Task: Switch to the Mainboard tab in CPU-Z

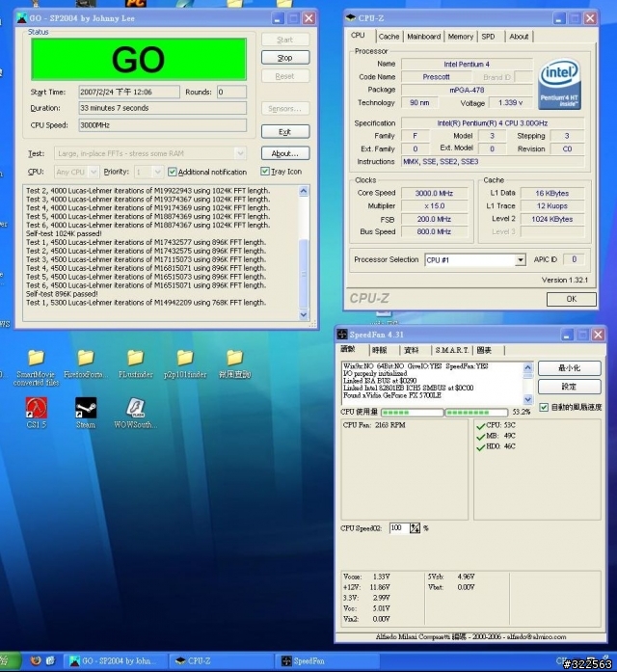Action: pyautogui.click(x=424, y=37)
